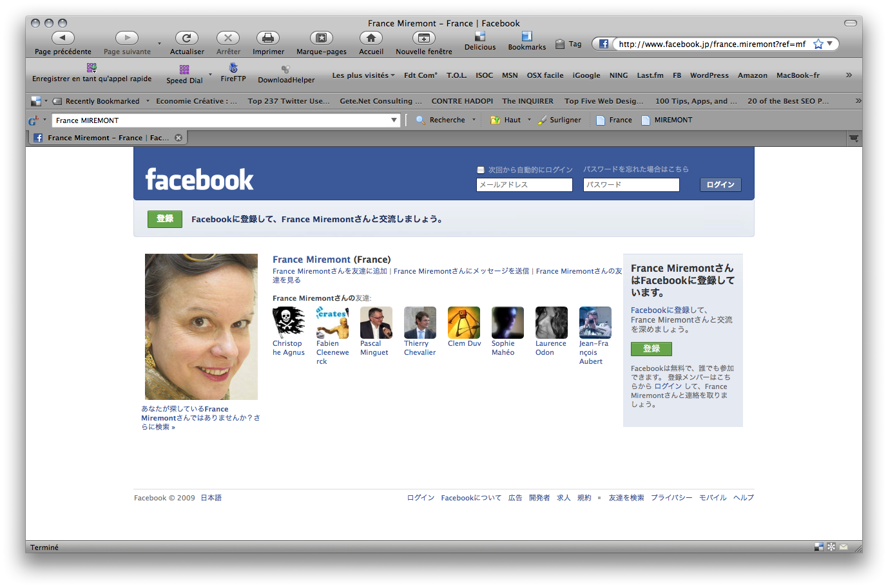Open the プライバシー footer link
This screenshot has height=588, width=888.
click(671, 498)
